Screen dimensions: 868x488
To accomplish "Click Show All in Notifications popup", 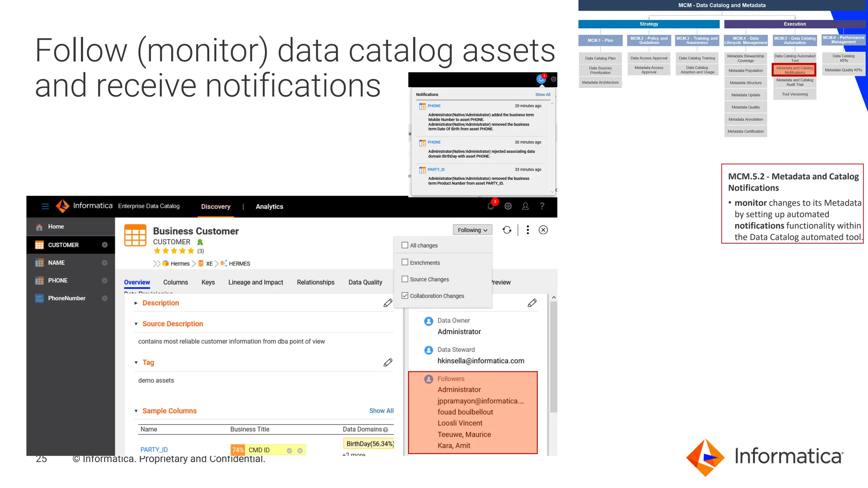I will click(543, 95).
